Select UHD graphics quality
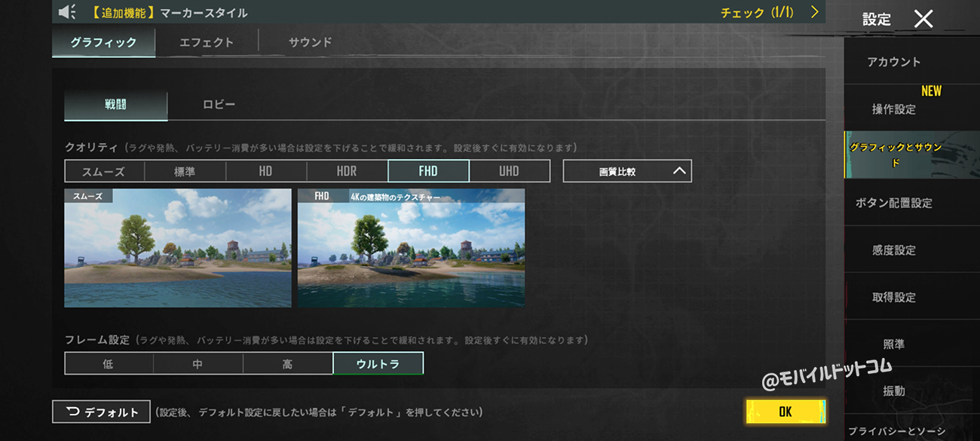This screenshot has height=441, width=980. click(x=509, y=171)
